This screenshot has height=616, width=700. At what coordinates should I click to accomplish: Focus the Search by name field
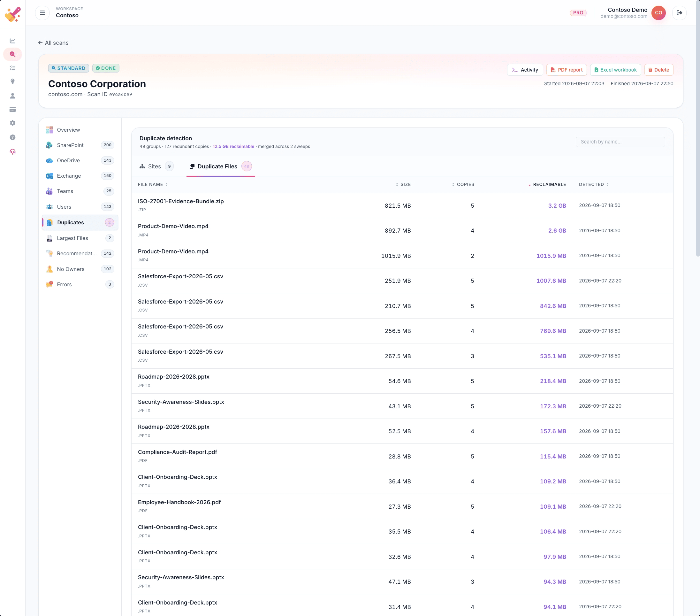(x=620, y=142)
